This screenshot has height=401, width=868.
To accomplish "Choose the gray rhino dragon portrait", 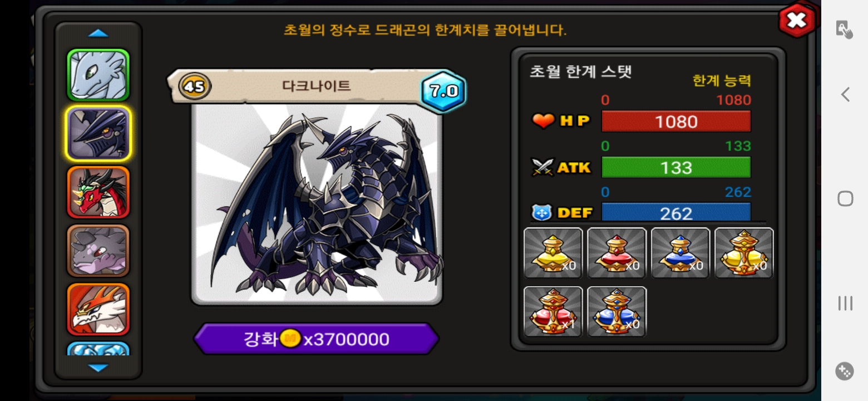I will [x=98, y=251].
